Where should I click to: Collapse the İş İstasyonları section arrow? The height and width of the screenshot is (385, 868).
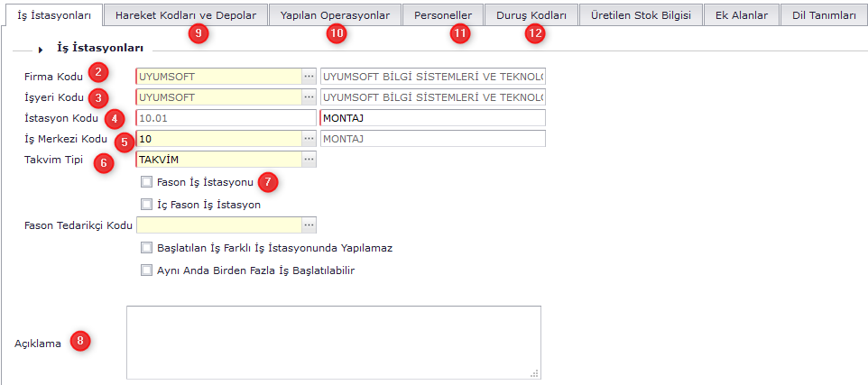[x=42, y=50]
